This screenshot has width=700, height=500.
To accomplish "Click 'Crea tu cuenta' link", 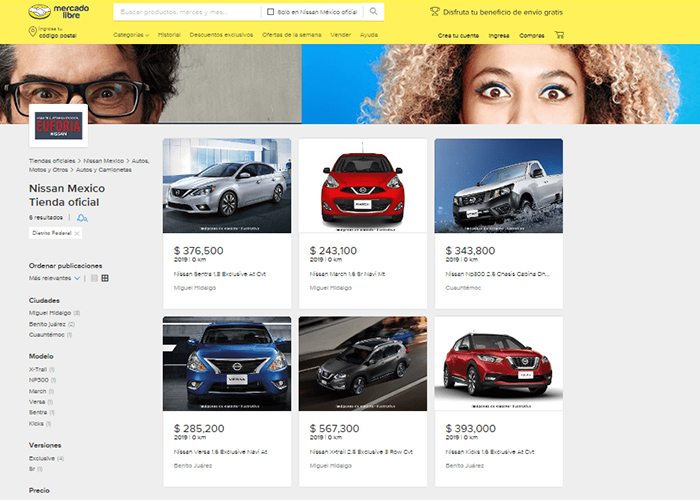I will (x=458, y=36).
